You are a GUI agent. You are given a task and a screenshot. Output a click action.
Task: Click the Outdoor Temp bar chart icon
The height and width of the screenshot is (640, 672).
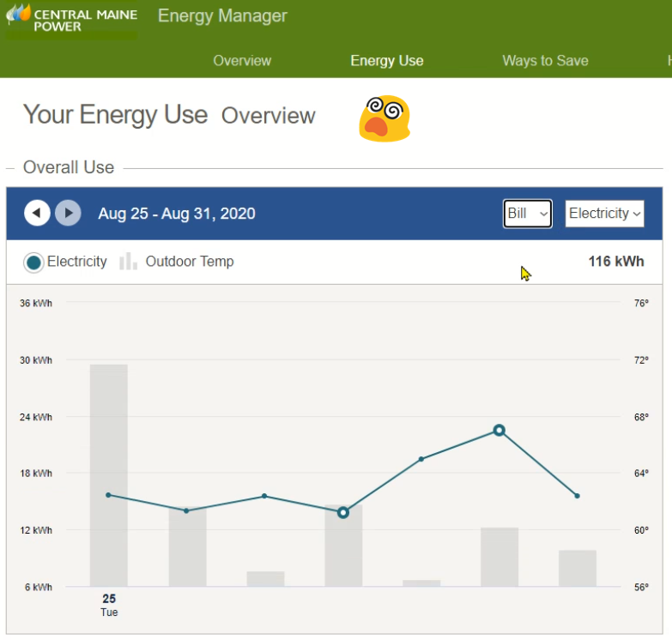pos(128,262)
